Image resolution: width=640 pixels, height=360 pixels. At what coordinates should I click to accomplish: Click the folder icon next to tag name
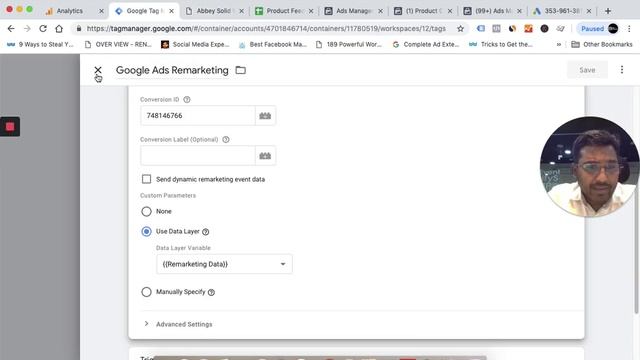[240, 70]
